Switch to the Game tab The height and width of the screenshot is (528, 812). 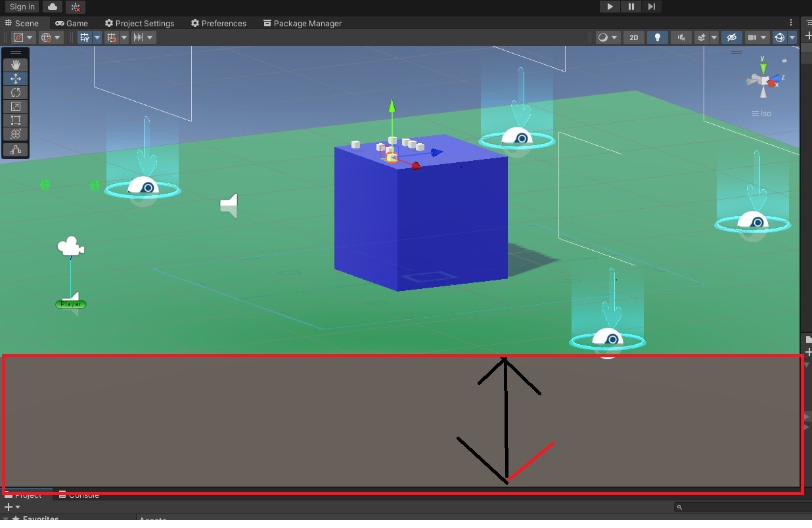tap(70, 23)
